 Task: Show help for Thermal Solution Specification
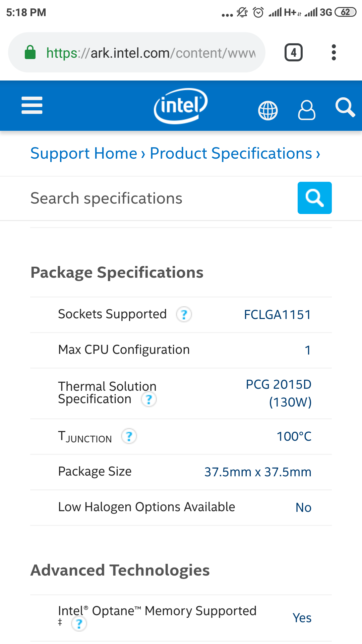(149, 399)
